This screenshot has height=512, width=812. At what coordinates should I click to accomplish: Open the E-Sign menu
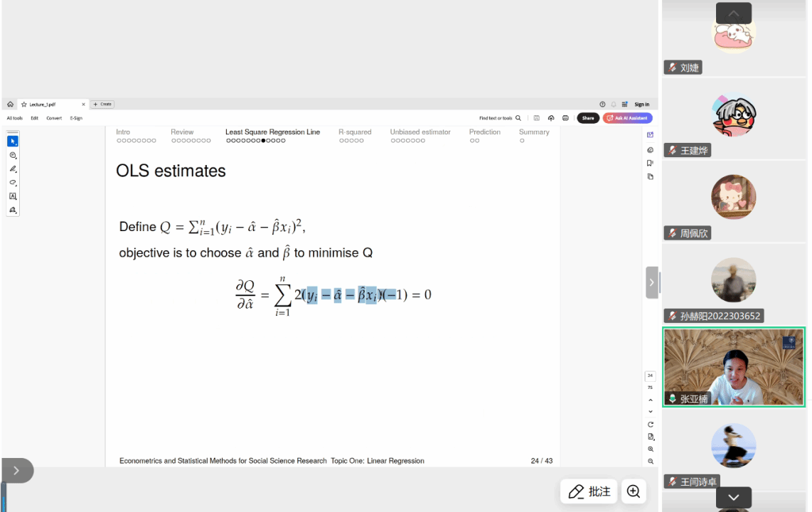click(76, 118)
